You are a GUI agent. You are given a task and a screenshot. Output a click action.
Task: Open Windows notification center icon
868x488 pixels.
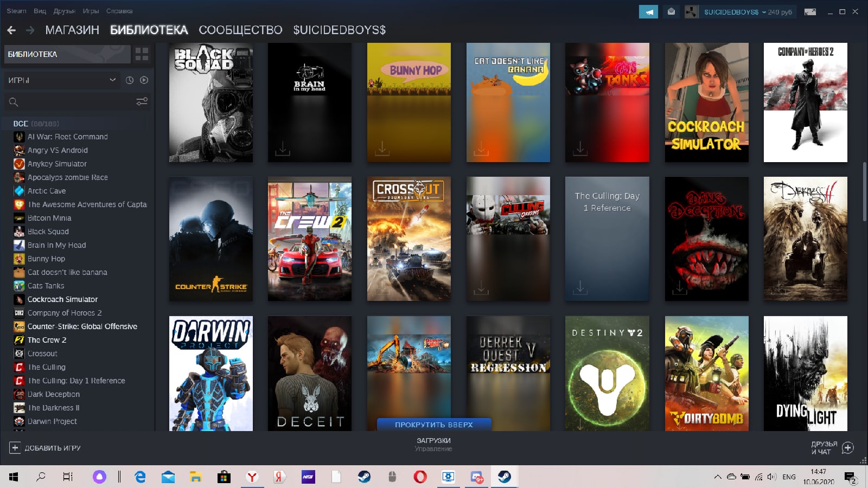(850, 477)
